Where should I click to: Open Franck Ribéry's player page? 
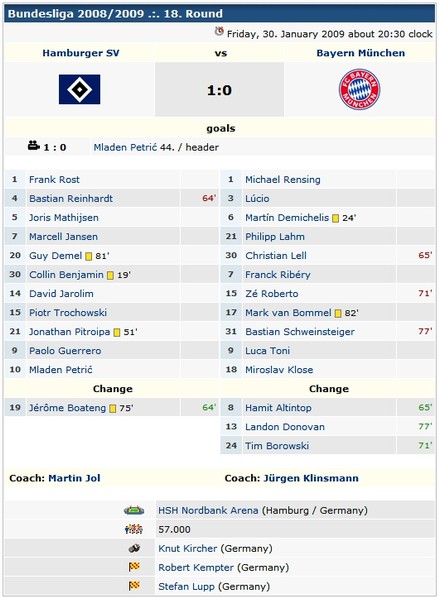click(278, 275)
